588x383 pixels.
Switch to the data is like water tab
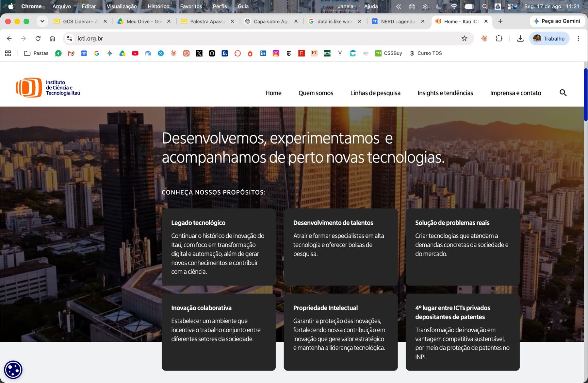[335, 21]
